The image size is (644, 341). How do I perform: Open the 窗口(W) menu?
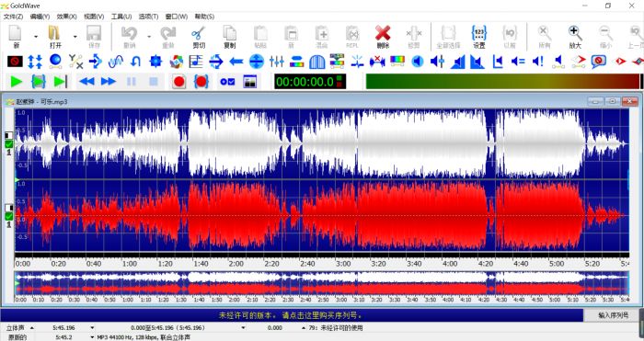177,17
